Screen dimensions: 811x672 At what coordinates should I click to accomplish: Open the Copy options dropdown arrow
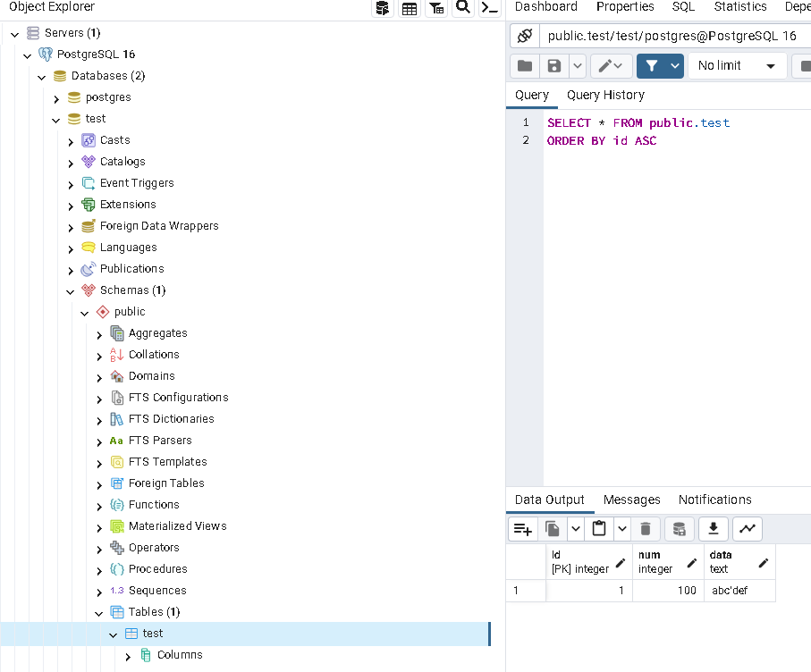pos(575,529)
